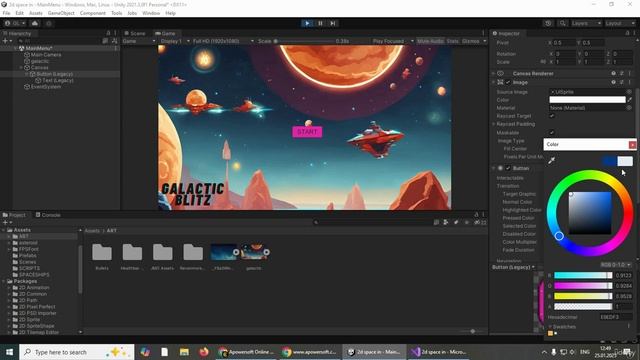
Task: Open the Canvas Renderer help icon
Action: point(613,73)
